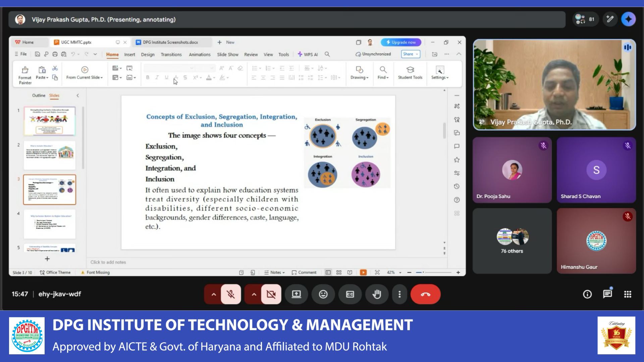The height and width of the screenshot is (362, 644).
Task: Open the Slide Show ribbon tab
Action: pos(227,54)
